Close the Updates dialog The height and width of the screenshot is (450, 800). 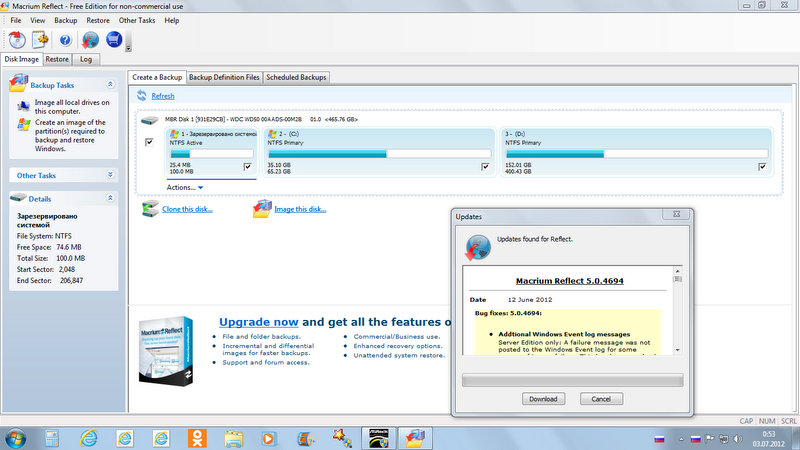[x=677, y=214]
